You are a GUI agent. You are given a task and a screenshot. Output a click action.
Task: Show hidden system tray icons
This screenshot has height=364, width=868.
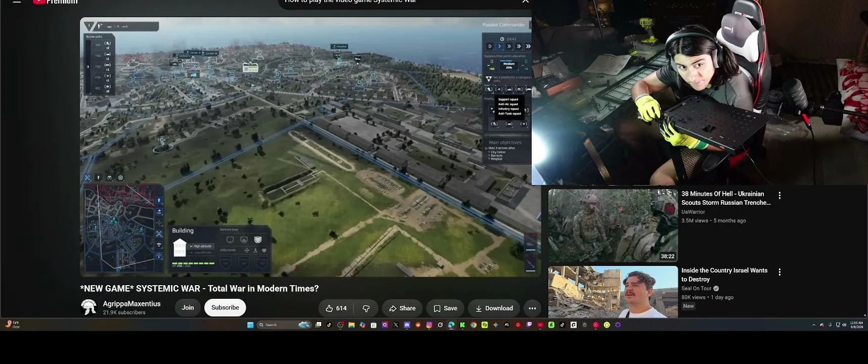[x=814, y=325]
